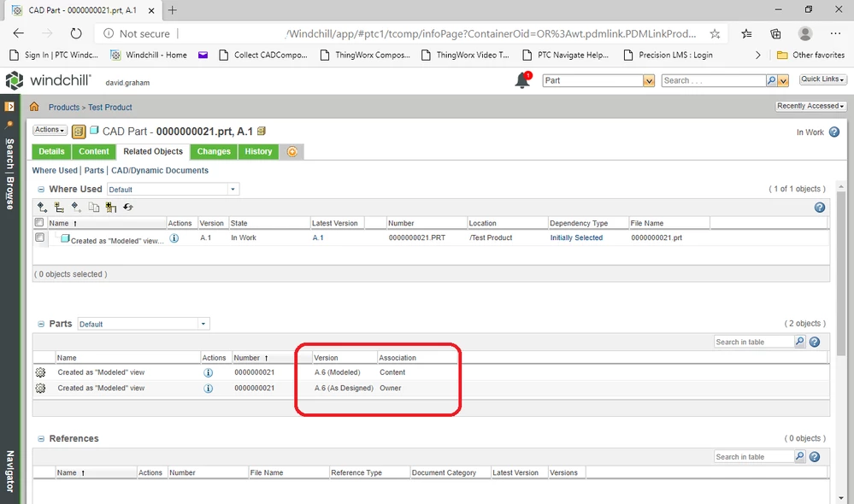
Task: Go to Test Product in breadcrumb
Action: (110, 108)
